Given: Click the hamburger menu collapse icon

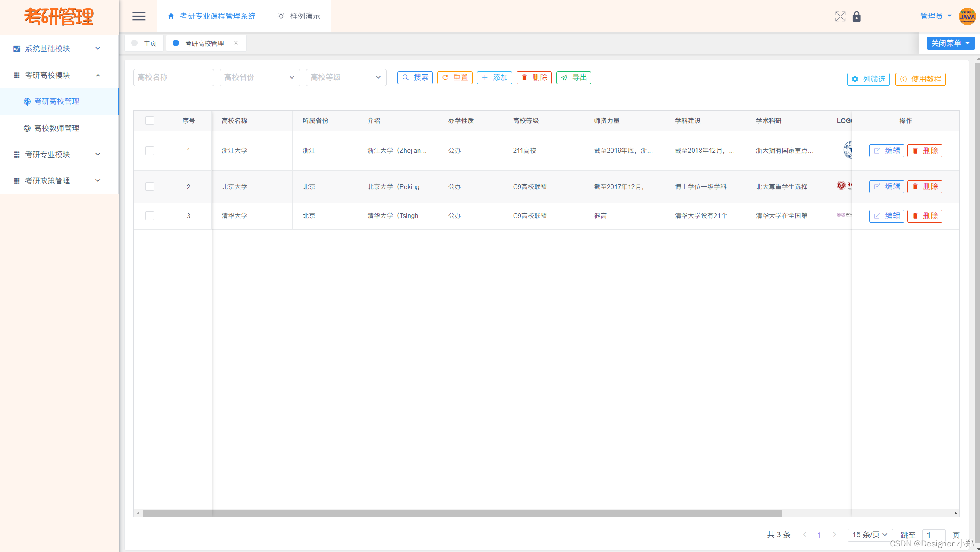Looking at the screenshot, I should point(139,16).
